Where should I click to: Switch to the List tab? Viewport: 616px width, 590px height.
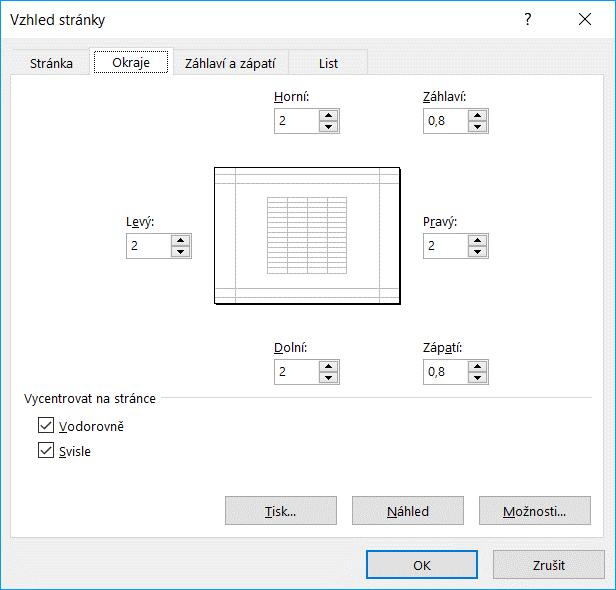tap(328, 63)
